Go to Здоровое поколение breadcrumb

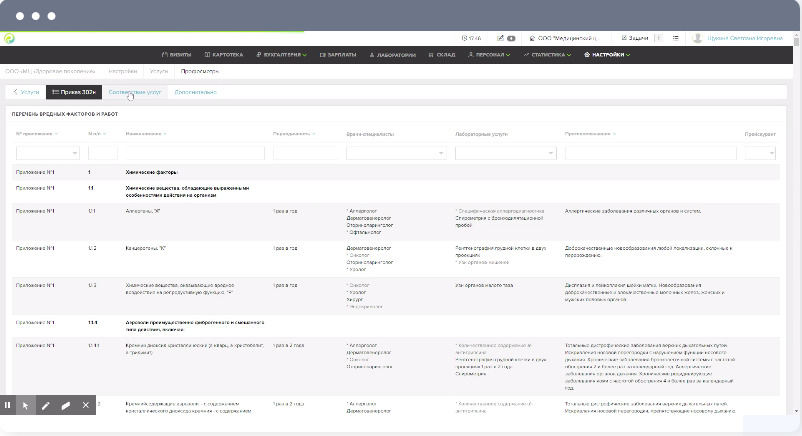click(50, 71)
